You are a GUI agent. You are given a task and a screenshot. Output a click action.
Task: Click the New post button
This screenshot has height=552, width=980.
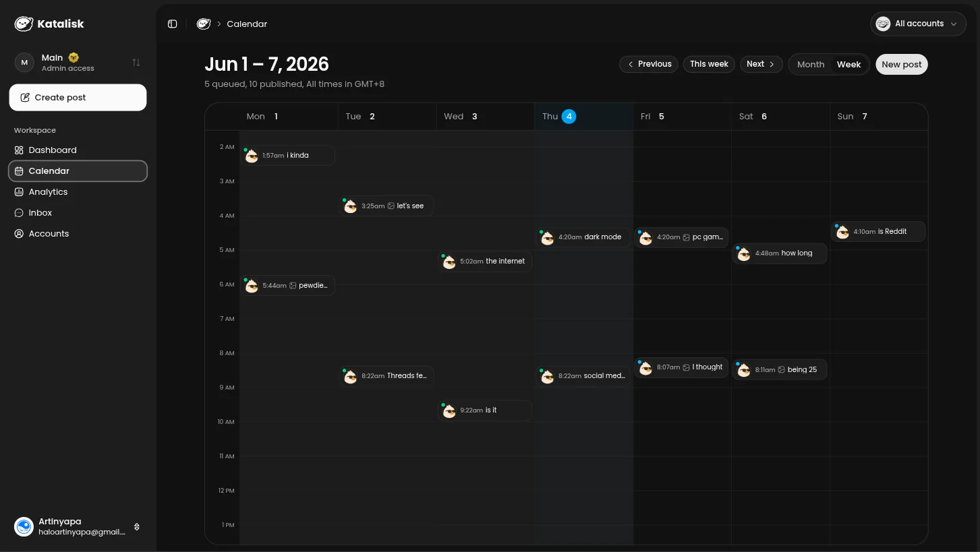coord(901,64)
